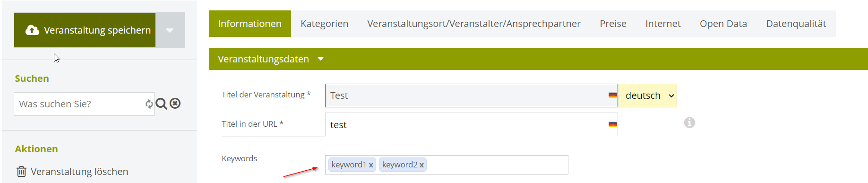Click the info icon beside URL title
This screenshot has height=183, width=868.
point(689,123)
